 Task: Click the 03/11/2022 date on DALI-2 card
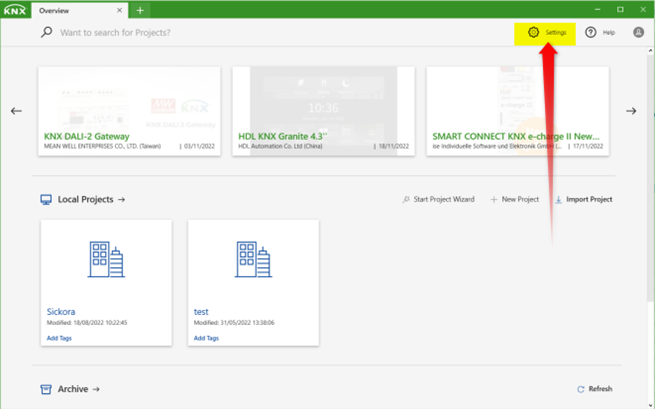coord(199,146)
